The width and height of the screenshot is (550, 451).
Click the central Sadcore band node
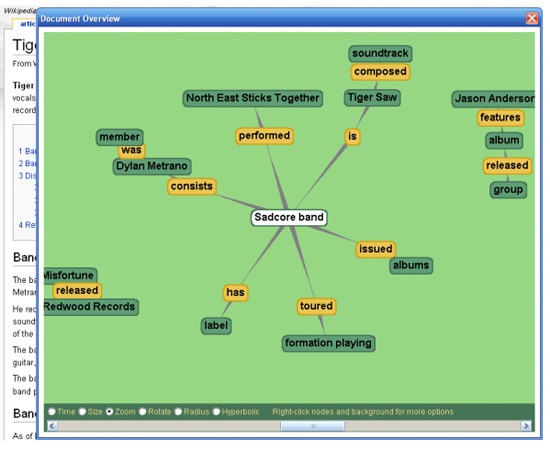[x=289, y=217]
